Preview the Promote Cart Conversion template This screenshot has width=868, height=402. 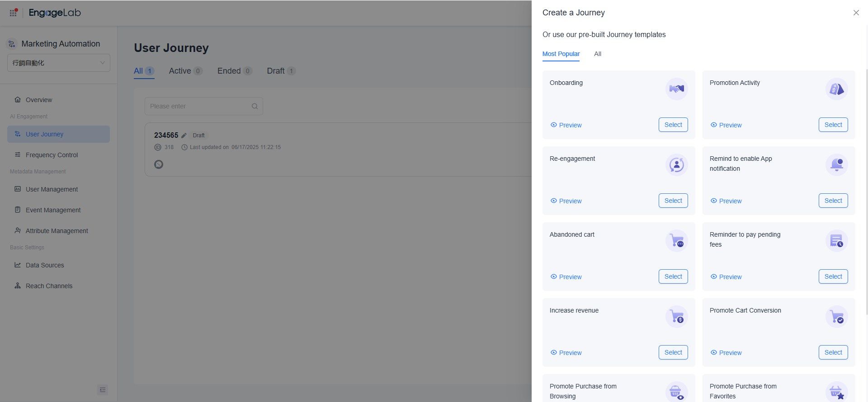coord(726,353)
